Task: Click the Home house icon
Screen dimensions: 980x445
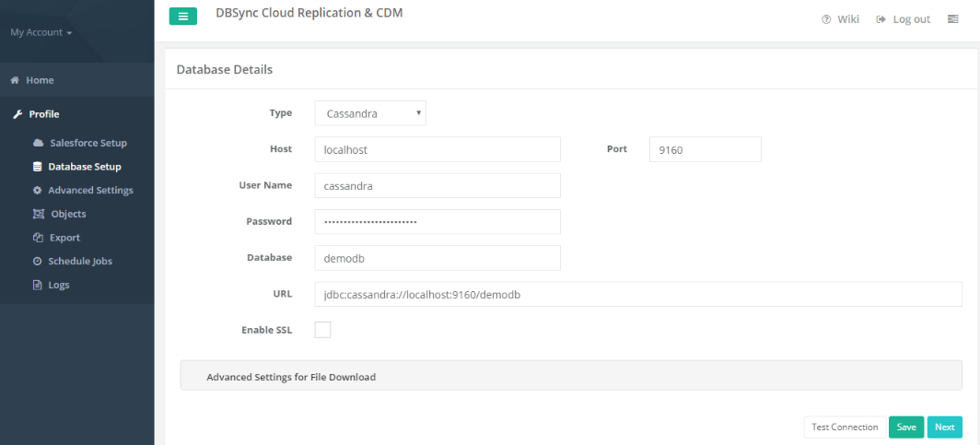Action: point(15,80)
